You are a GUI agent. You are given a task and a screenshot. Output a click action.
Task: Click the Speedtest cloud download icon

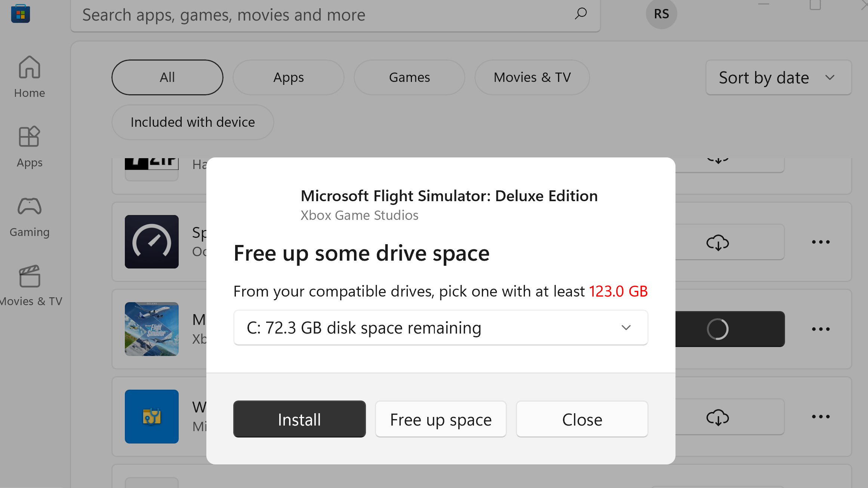tap(717, 242)
